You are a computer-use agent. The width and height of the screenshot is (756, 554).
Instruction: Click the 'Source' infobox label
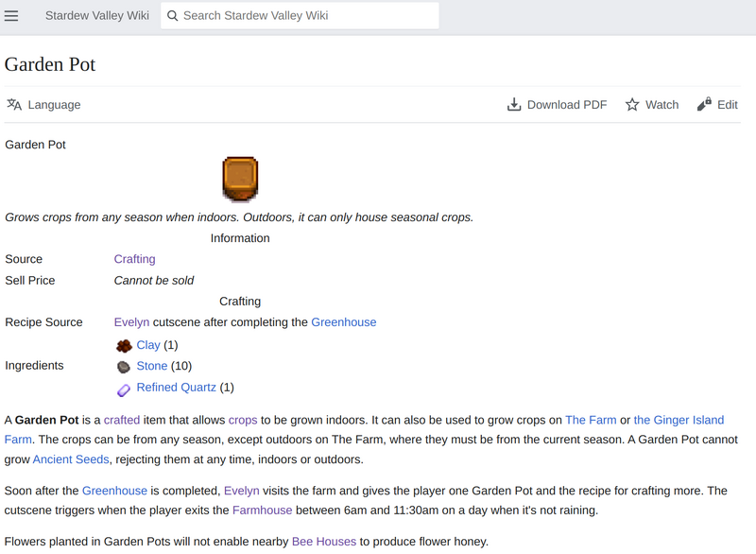point(24,259)
